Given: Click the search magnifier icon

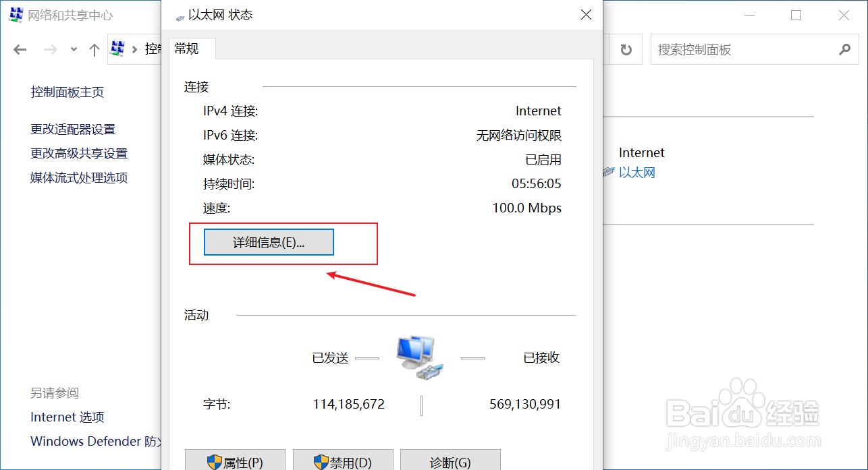Looking at the screenshot, I should [844, 49].
